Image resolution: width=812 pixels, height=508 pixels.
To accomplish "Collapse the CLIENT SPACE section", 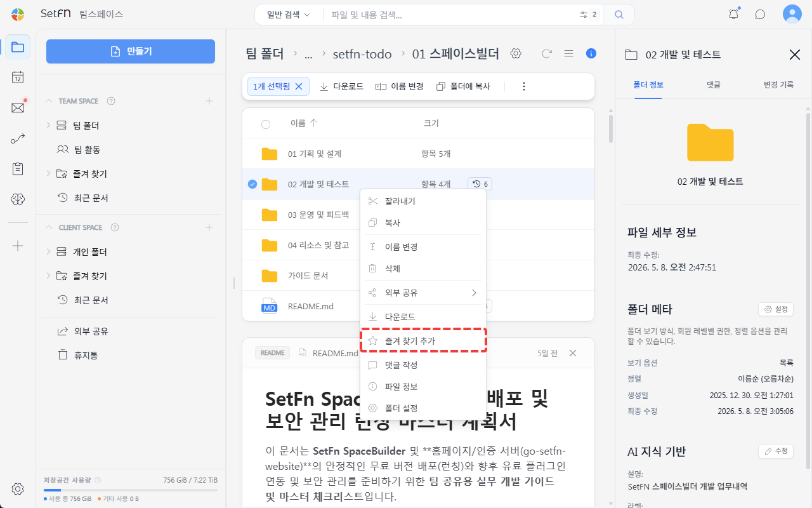I will (x=49, y=227).
